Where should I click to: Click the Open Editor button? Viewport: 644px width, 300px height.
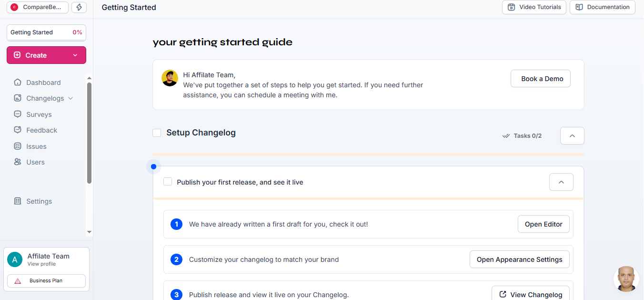click(x=543, y=224)
